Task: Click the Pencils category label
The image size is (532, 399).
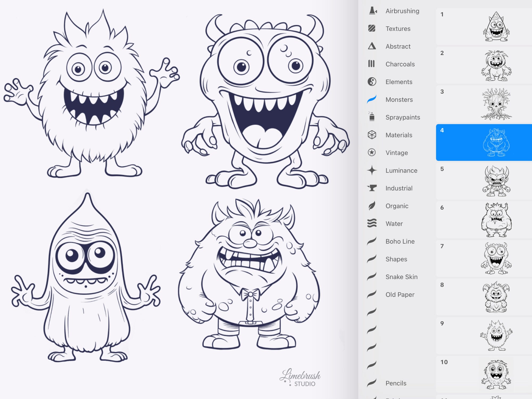Action: [396, 383]
